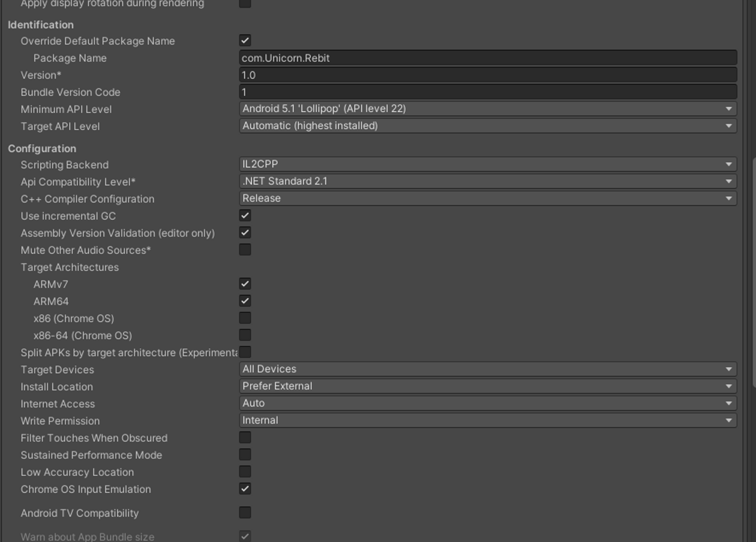Click the Version input field
The width and height of the screenshot is (756, 542).
pyautogui.click(x=488, y=75)
